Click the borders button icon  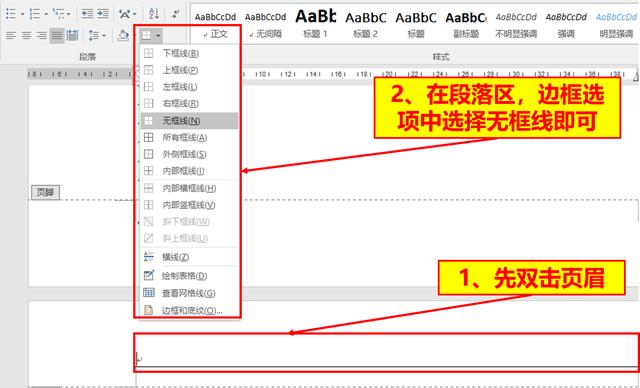[x=147, y=35]
